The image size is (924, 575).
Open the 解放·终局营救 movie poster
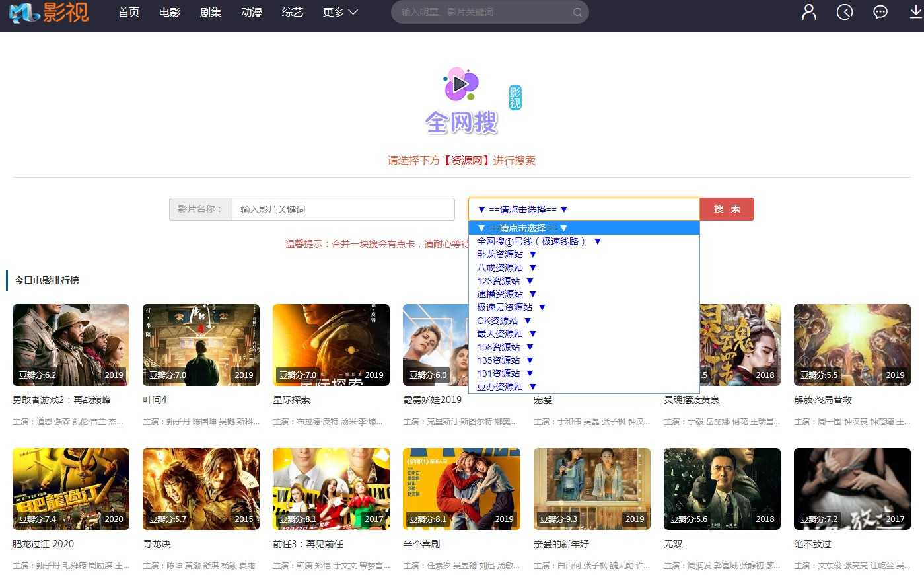coord(852,345)
